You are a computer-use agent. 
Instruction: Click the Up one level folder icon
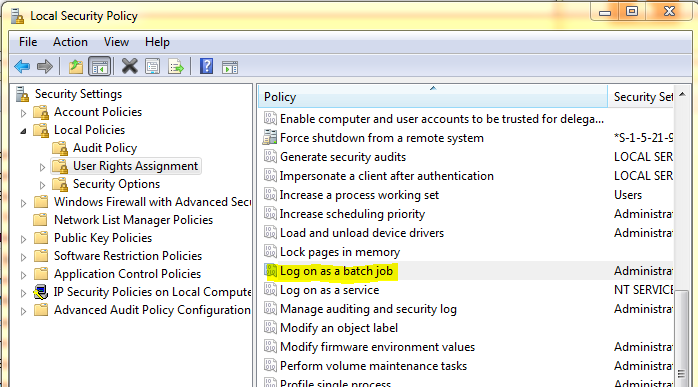tap(76, 67)
